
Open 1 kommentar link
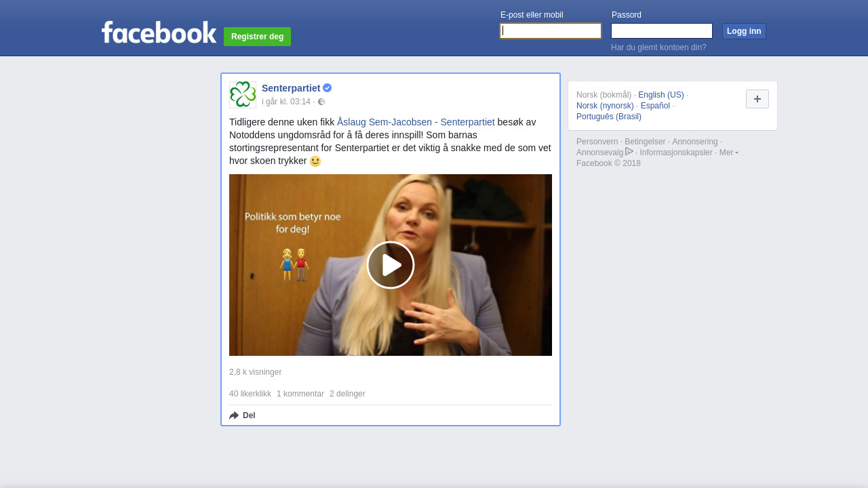(300, 394)
